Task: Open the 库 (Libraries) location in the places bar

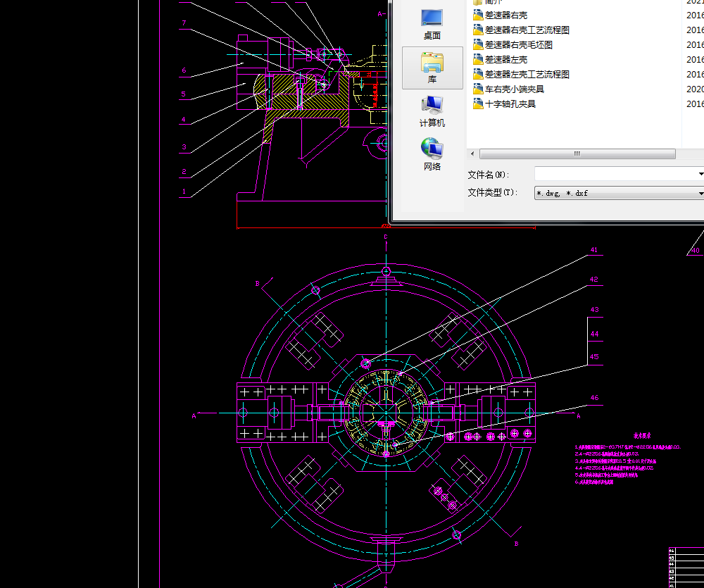Action: 432,68
